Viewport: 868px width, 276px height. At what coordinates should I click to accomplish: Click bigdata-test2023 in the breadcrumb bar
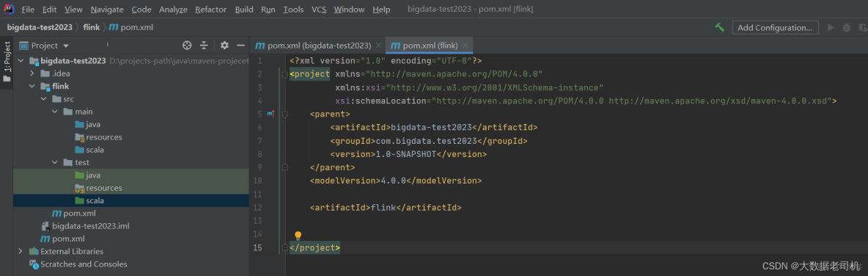point(39,27)
